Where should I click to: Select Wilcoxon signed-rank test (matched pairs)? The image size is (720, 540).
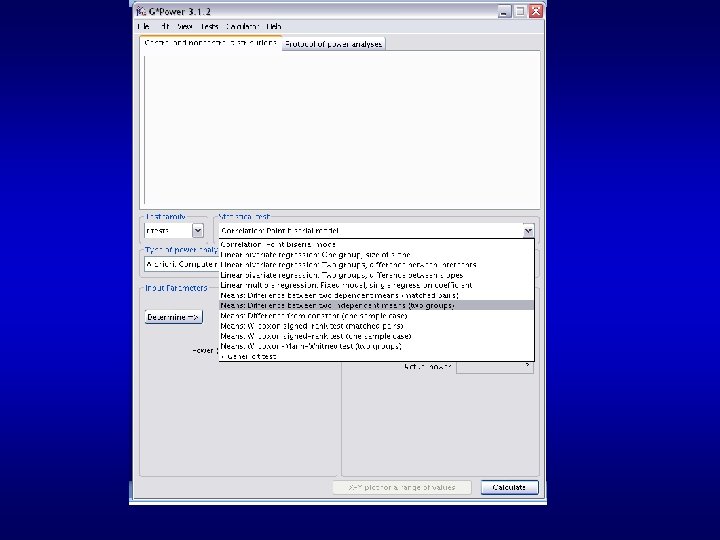(376, 326)
